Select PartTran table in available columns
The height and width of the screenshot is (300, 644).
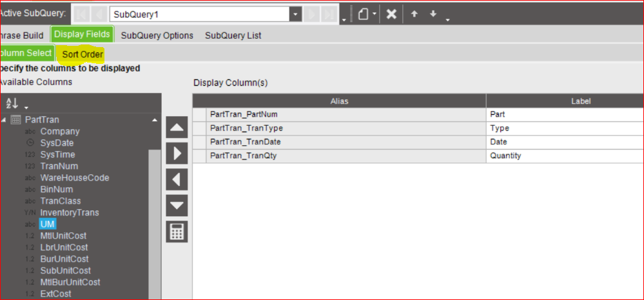pos(42,120)
